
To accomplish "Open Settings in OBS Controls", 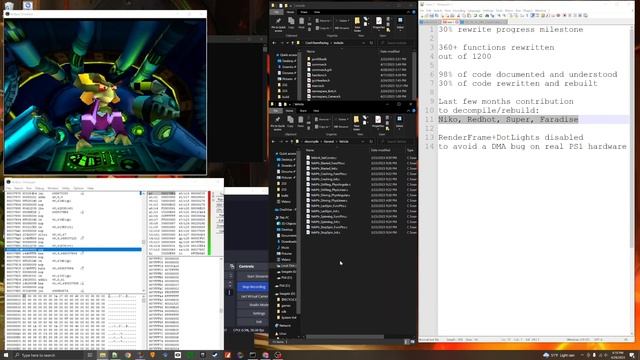I will (x=253, y=313).
